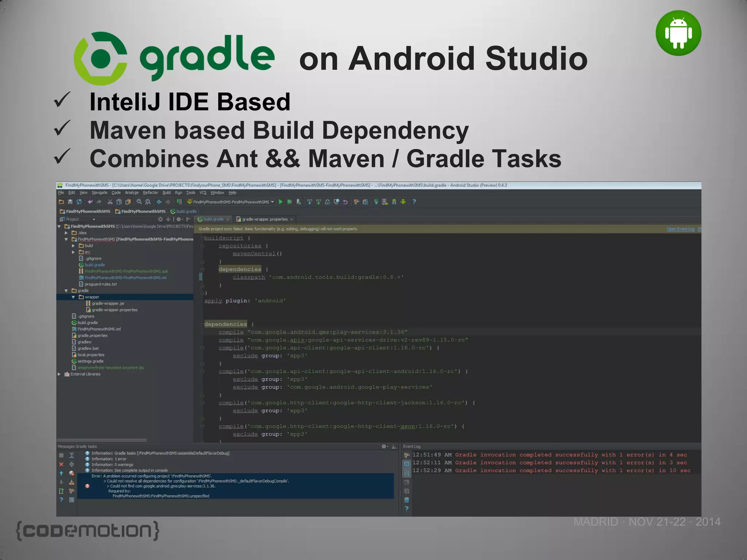Click the Paste clipboard icon
Viewport: 747px width, 560px height.
(128, 202)
